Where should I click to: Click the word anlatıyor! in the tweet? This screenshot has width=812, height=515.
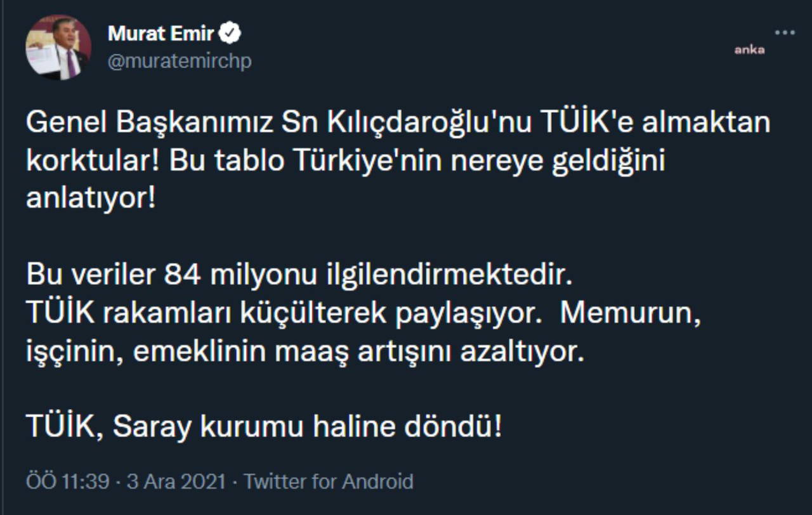click(x=90, y=199)
